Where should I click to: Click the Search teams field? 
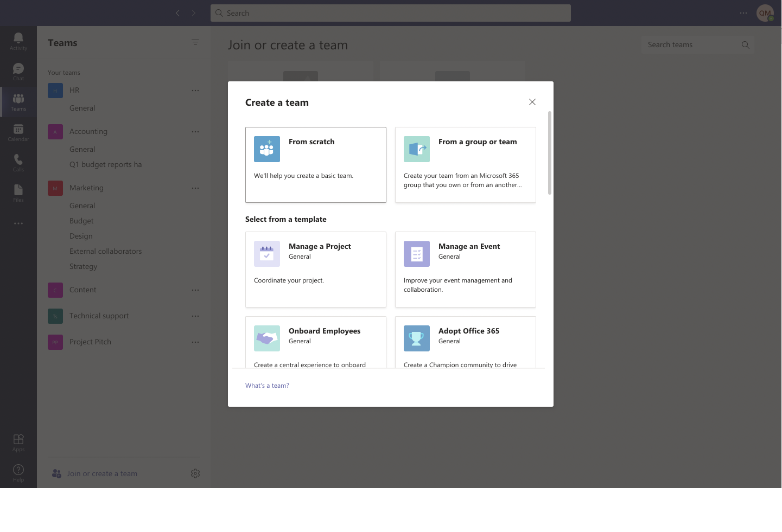(x=697, y=45)
